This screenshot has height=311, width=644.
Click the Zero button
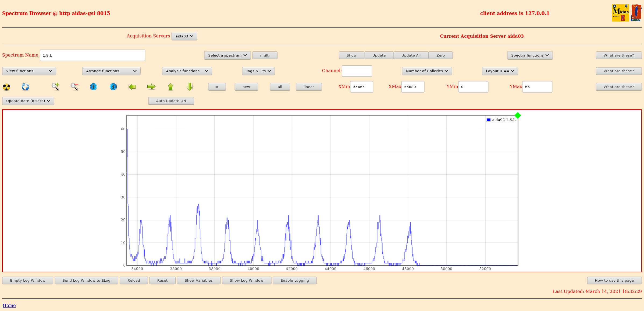tap(440, 55)
